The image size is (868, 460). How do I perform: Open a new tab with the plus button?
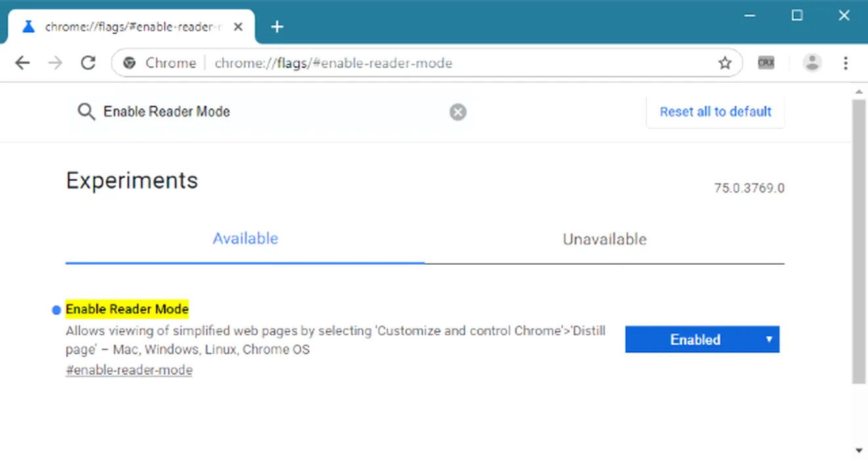click(x=277, y=27)
